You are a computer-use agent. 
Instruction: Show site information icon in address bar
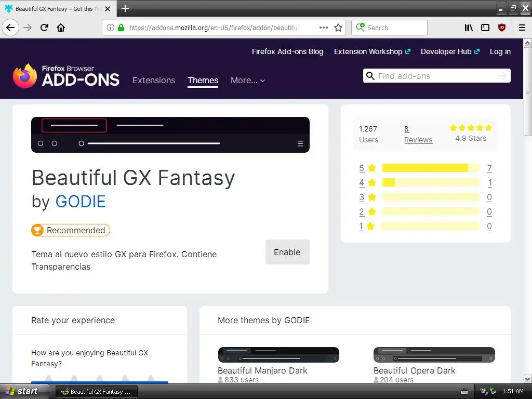pos(111,28)
